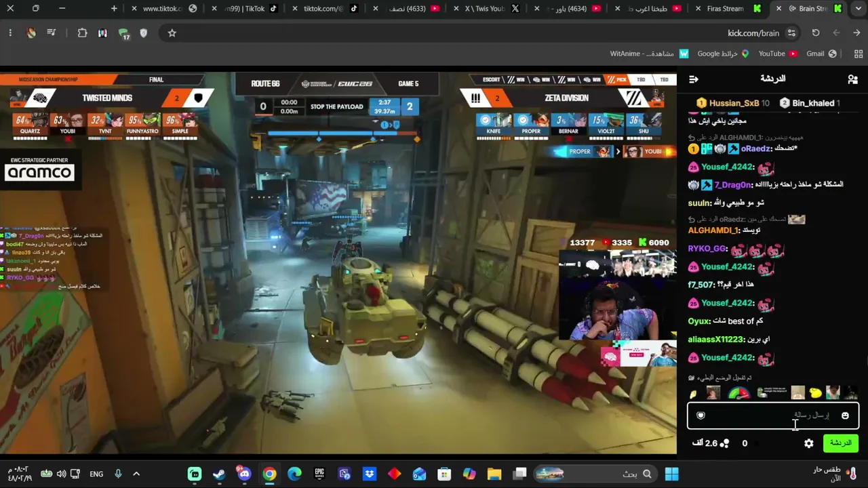Open the Copilot icon in the taskbar
Image resolution: width=868 pixels, height=488 pixels.
tap(469, 474)
